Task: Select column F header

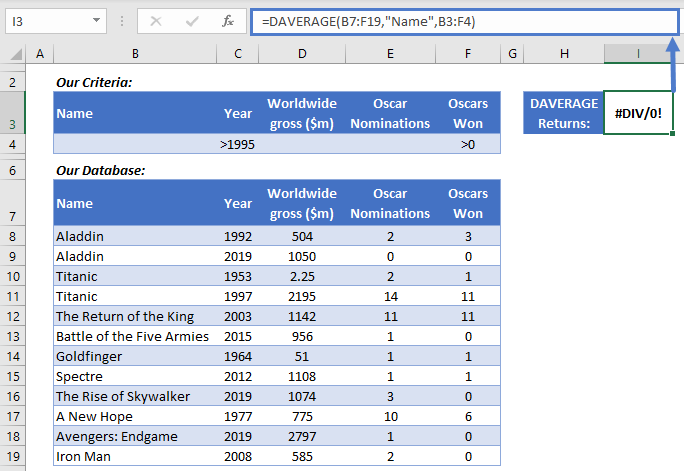Action: pos(468,54)
